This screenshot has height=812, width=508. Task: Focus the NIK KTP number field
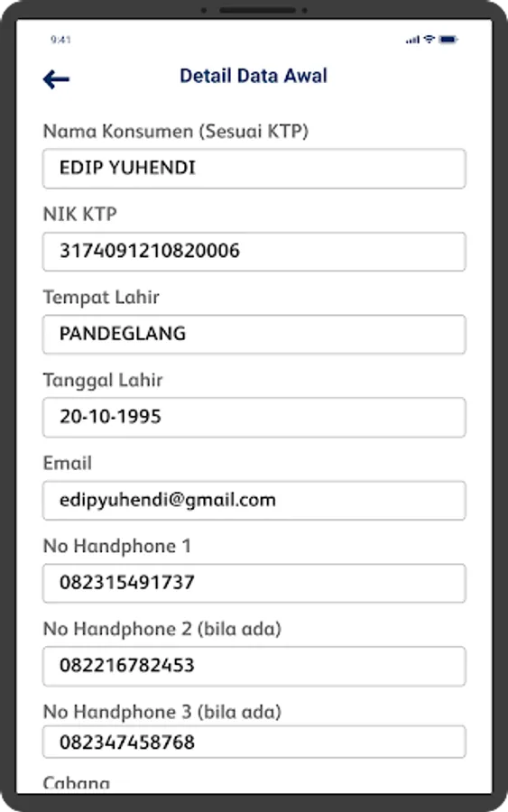pyautogui.click(x=254, y=252)
